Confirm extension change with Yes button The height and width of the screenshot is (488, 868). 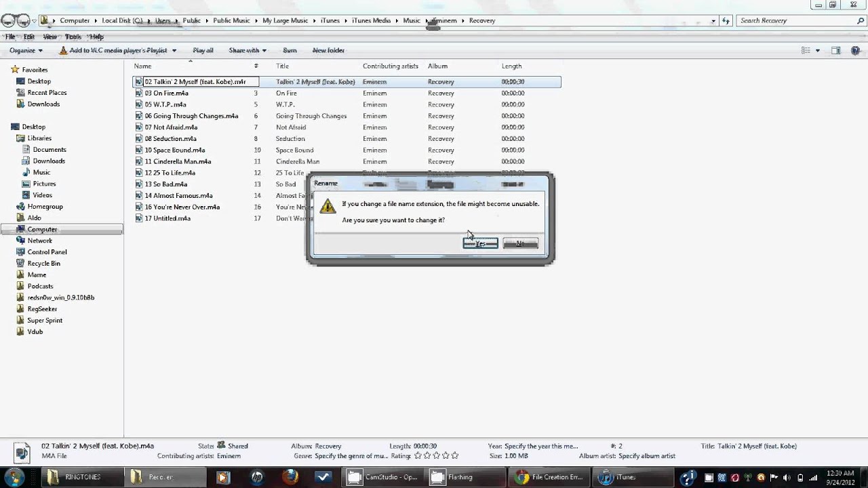tap(480, 243)
